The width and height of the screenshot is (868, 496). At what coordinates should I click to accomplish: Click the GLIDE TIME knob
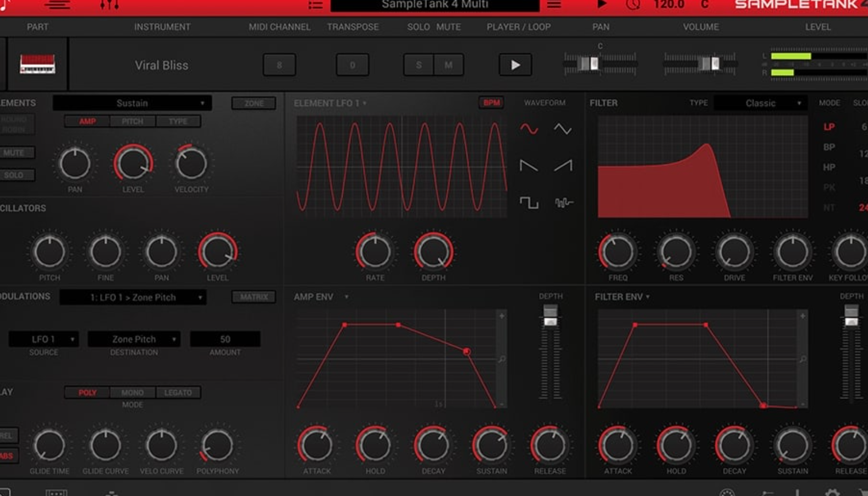click(50, 445)
